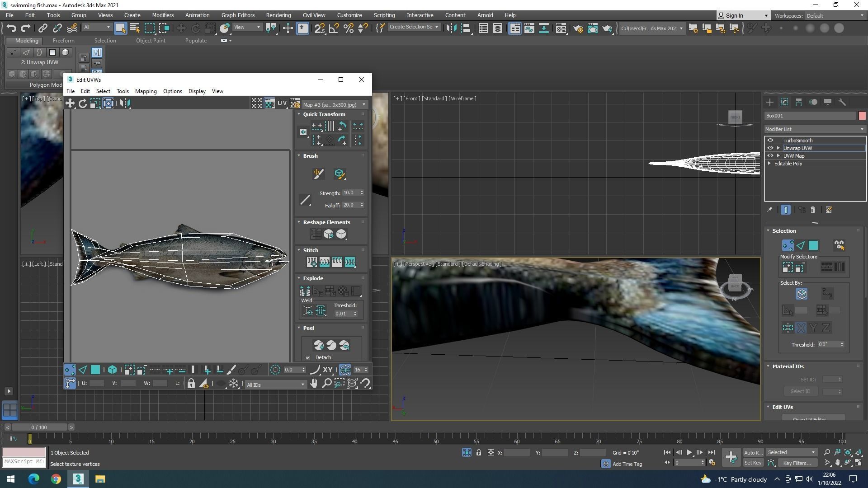Screen dimensions: 868x488
Task: Click the Redo arrow in main toolbar
Action: click(x=26, y=28)
